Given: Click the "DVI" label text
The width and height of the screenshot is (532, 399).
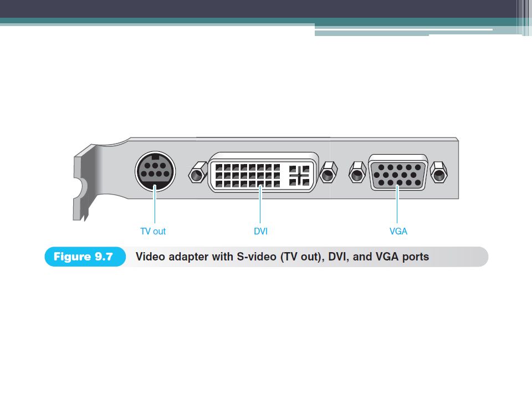Looking at the screenshot, I should [260, 232].
